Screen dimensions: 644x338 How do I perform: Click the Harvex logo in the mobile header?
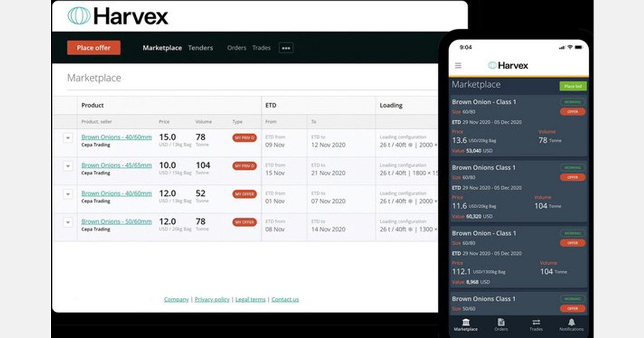point(508,65)
